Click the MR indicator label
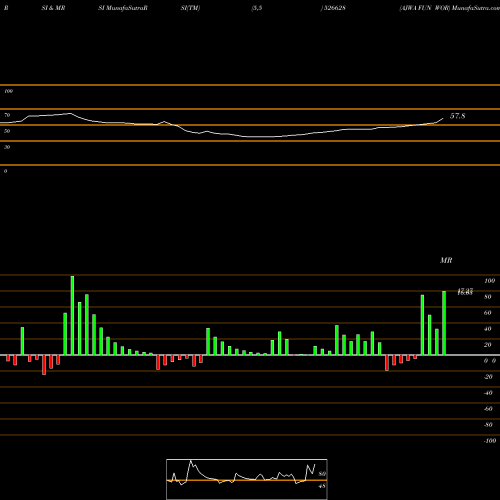The height and width of the screenshot is (500, 500). point(446,260)
